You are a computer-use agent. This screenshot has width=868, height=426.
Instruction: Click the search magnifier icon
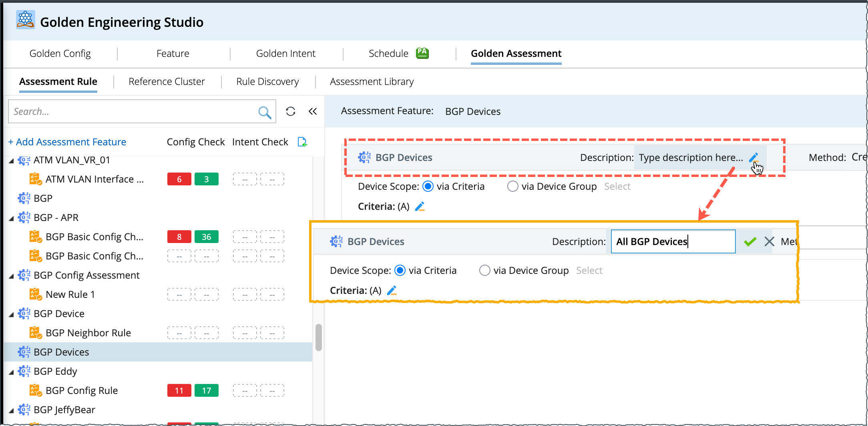pyautogui.click(x=264, y=112)
